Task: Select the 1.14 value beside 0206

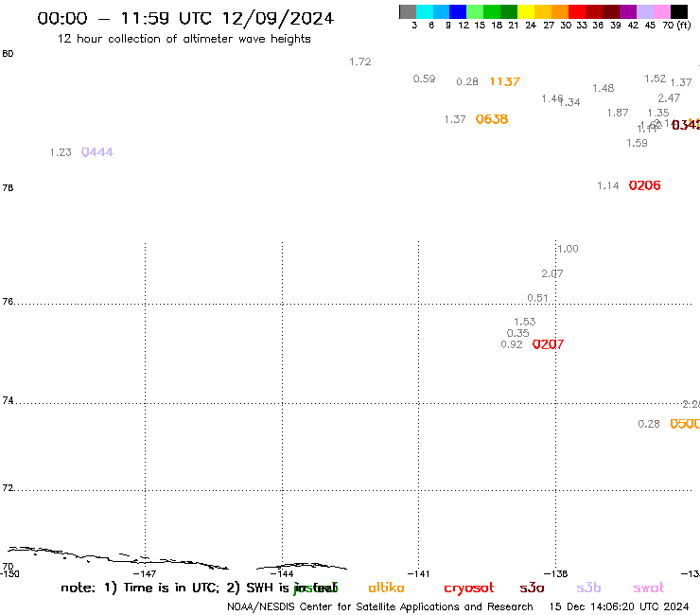Action: click(x=608, y=185)
